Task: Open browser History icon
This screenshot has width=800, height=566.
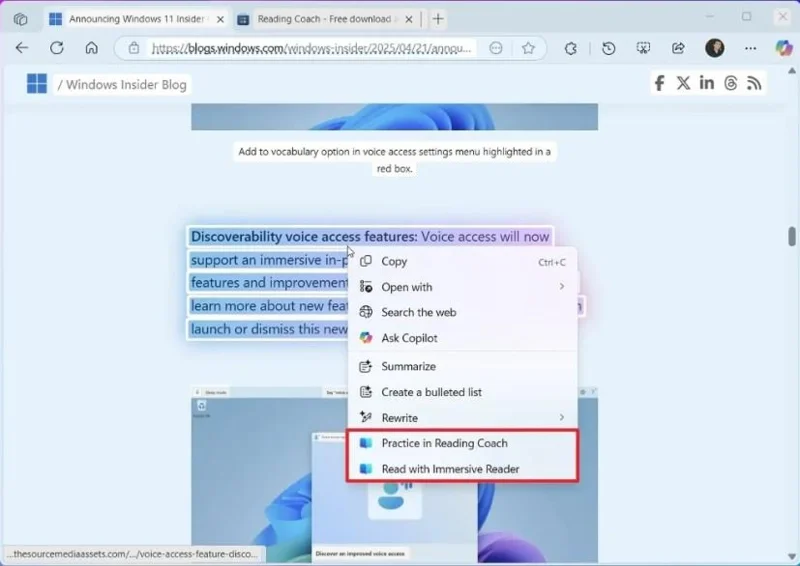Action: (608, 48)
